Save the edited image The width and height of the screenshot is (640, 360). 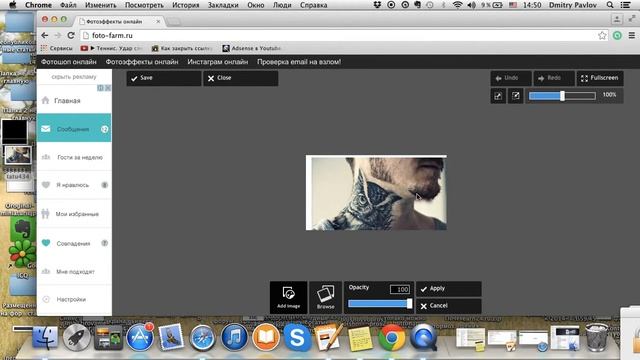coord(163,78)
